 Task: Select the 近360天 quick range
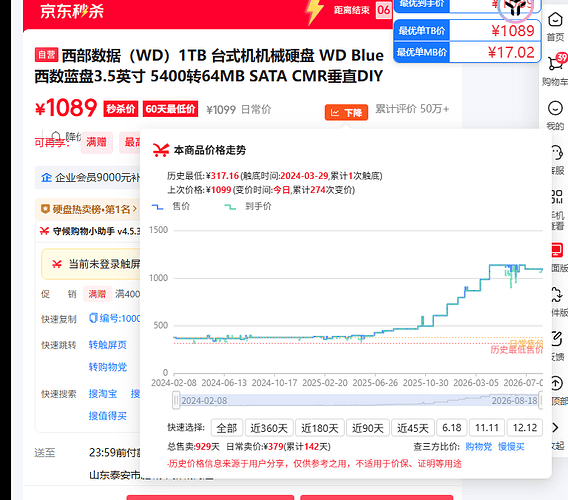click(x=269, y=428)
